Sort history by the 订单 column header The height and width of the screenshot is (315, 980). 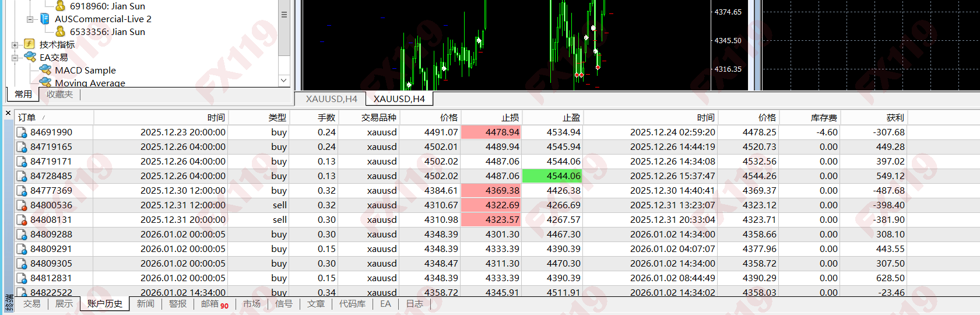point(27,117)
